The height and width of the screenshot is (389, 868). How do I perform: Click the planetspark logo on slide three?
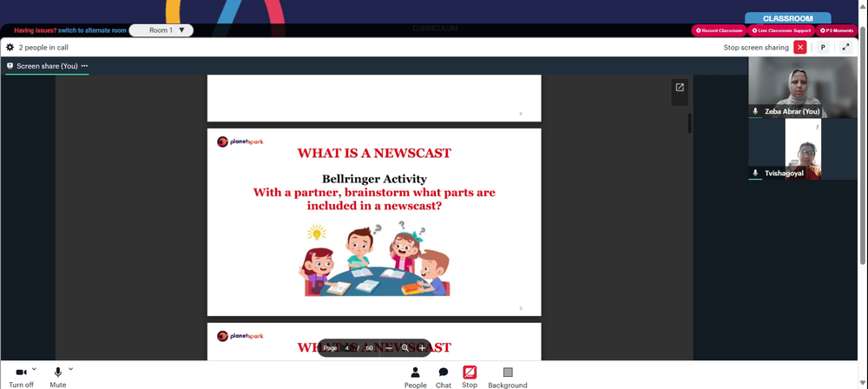coord(240,142)
